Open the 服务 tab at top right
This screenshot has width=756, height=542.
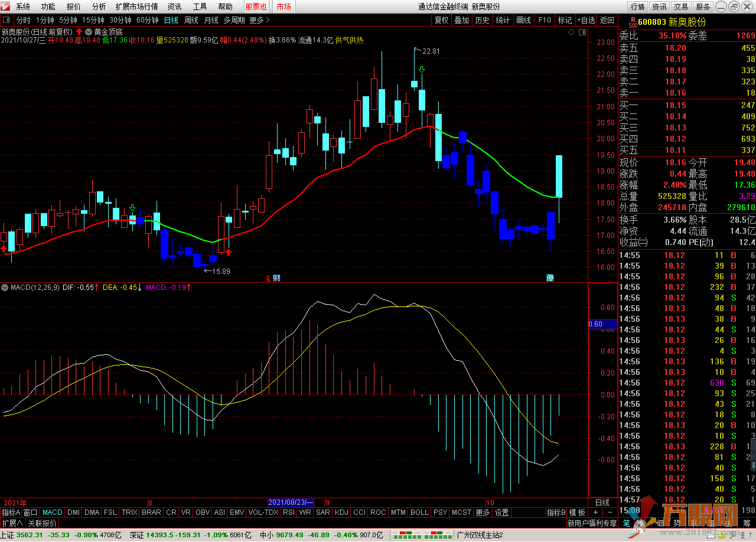[703, 6]
